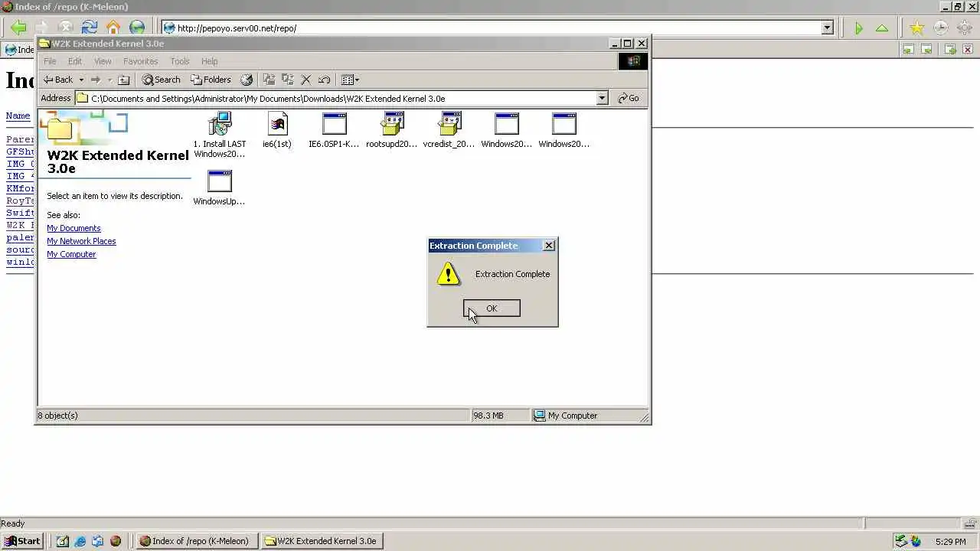Open K-Meleon URL bar dropdown
Viewport: 980px width, 551px height.
pyautogui.click(x=827, y=28)
